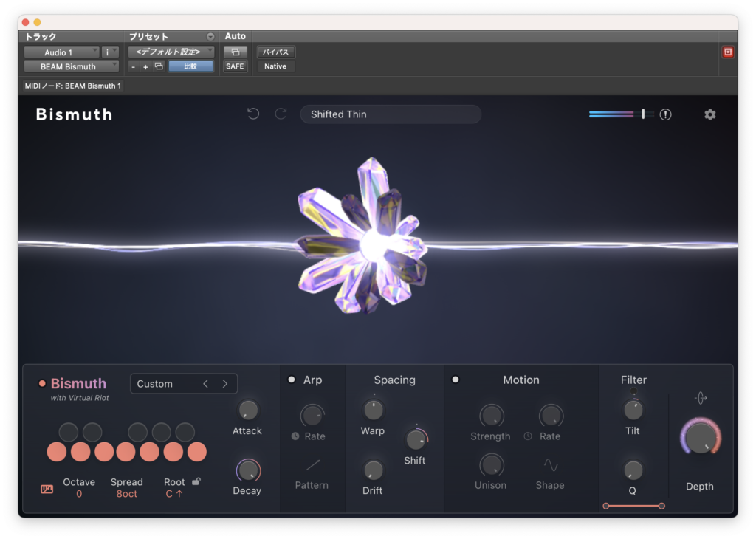Toggle the SAFE automation button
Screen dimensions: 756x539
pos(235,66)
